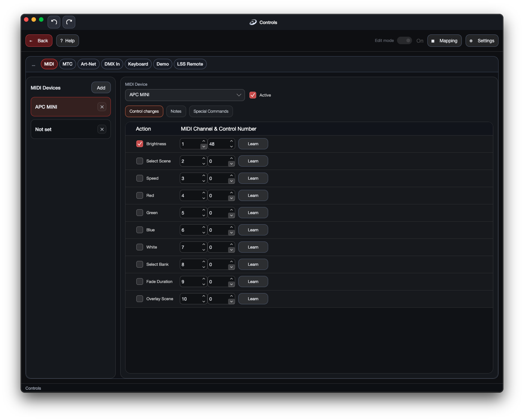Select the APC MINI device entry
Viewport: 524px width, 420px height.
pos(71,107)
